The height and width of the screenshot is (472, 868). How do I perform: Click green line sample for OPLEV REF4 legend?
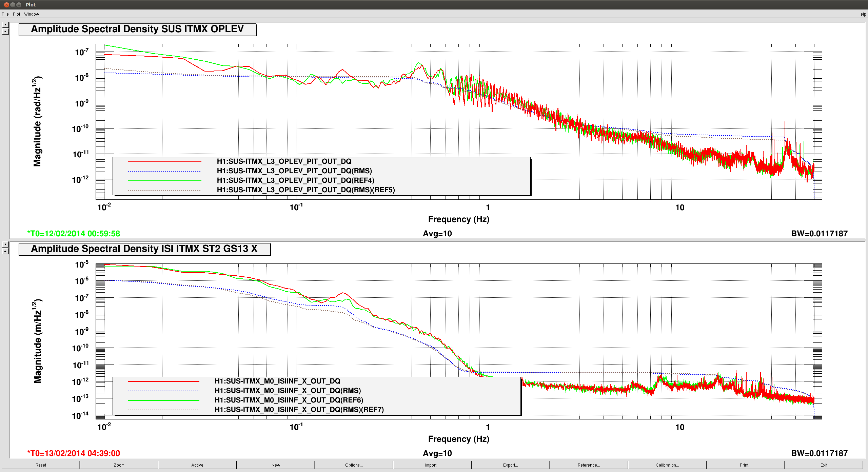164,181
